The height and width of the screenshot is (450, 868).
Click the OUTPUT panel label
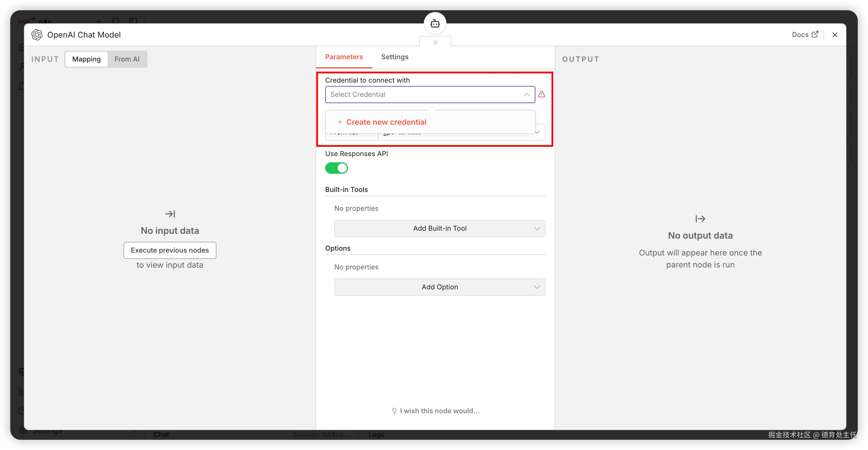[581, 59]
